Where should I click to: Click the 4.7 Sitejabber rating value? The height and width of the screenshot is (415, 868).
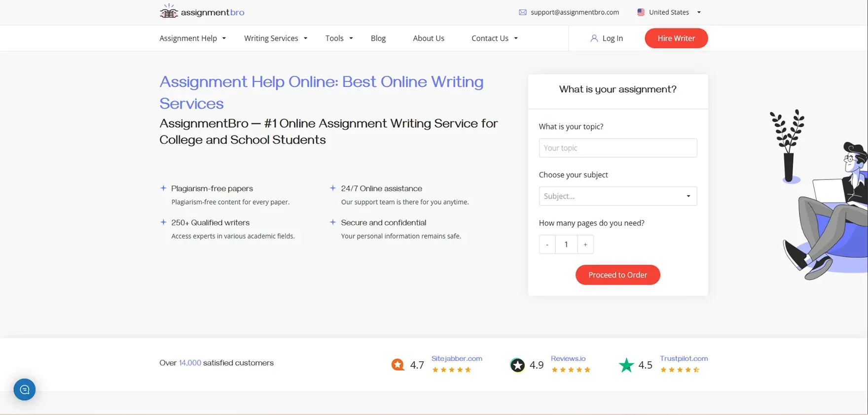(417, 365)
